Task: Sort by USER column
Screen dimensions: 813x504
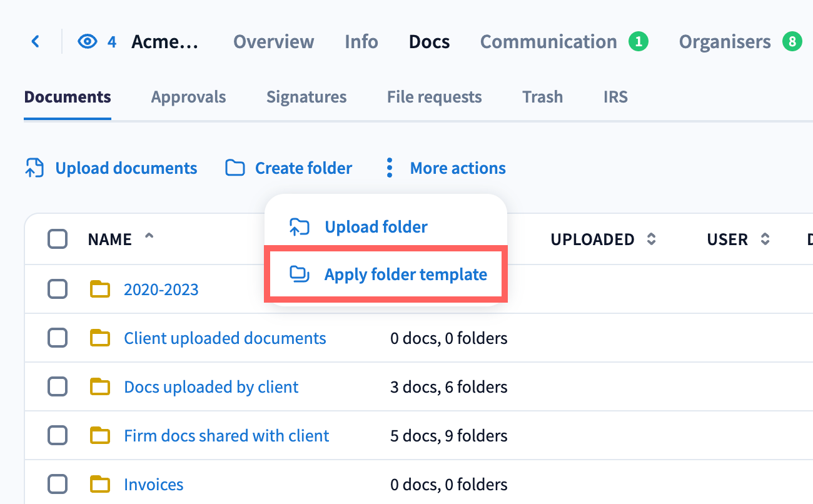Action: pyautogui.click(x=765, y=239)
